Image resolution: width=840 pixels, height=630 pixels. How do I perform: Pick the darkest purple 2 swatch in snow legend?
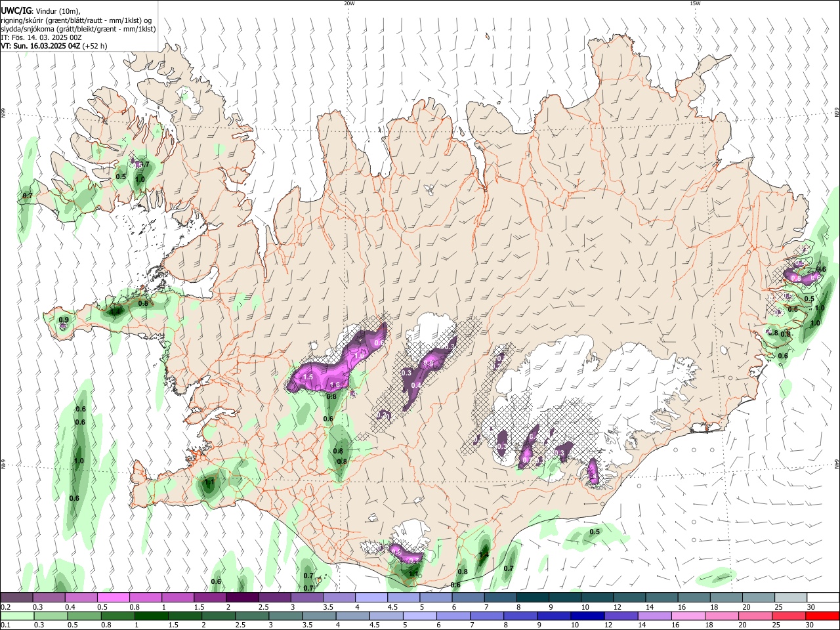[x=242, y=597]
